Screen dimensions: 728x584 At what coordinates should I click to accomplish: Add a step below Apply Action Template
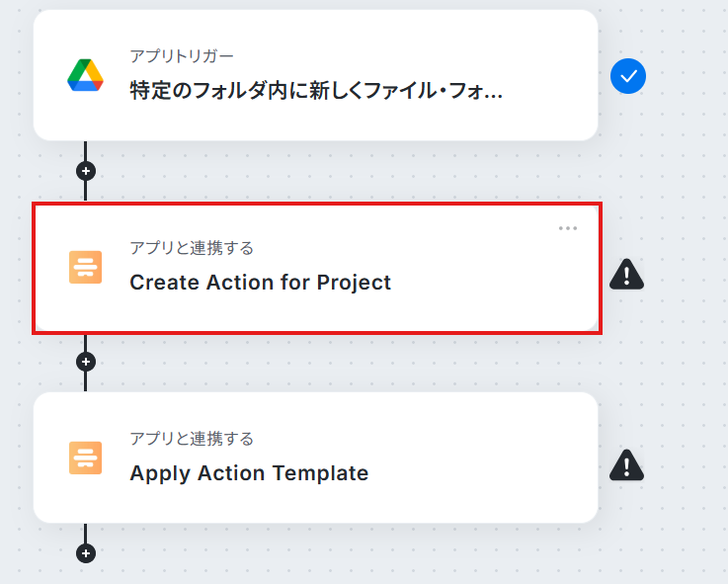tap(86, 553)
